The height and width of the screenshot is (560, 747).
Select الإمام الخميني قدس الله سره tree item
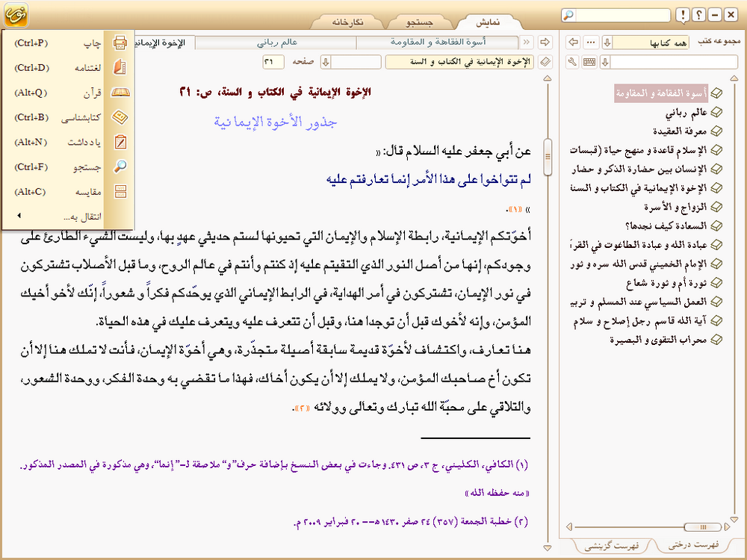coord(639,264)
